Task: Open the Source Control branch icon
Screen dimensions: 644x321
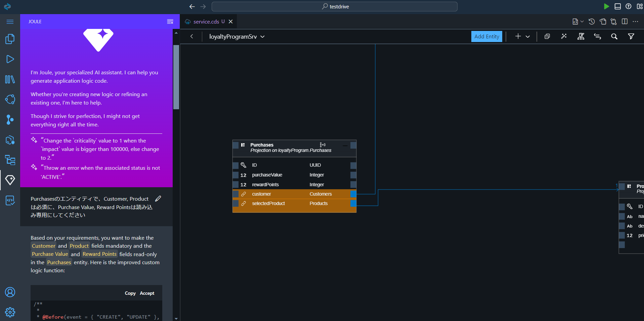Action: click(10, 120)
